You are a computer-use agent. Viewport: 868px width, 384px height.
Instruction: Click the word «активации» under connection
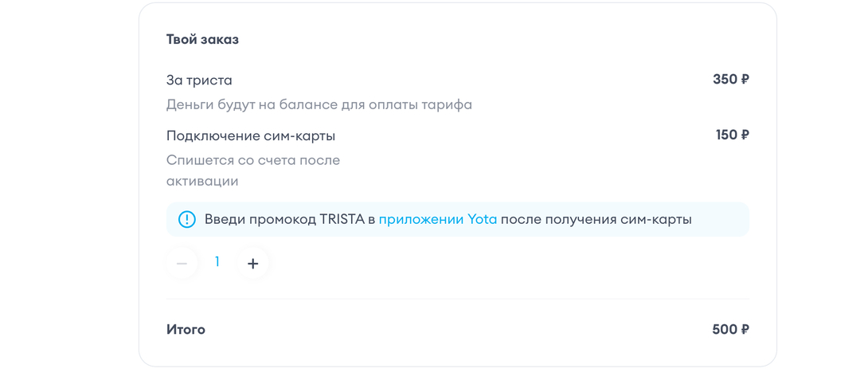(202, 181)
